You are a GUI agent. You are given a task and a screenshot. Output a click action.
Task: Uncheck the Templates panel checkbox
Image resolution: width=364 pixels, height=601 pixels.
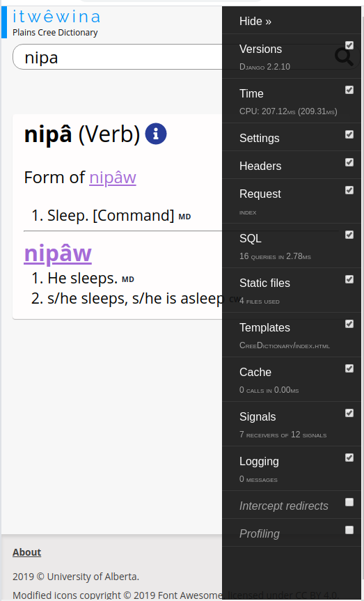(349, 324)
